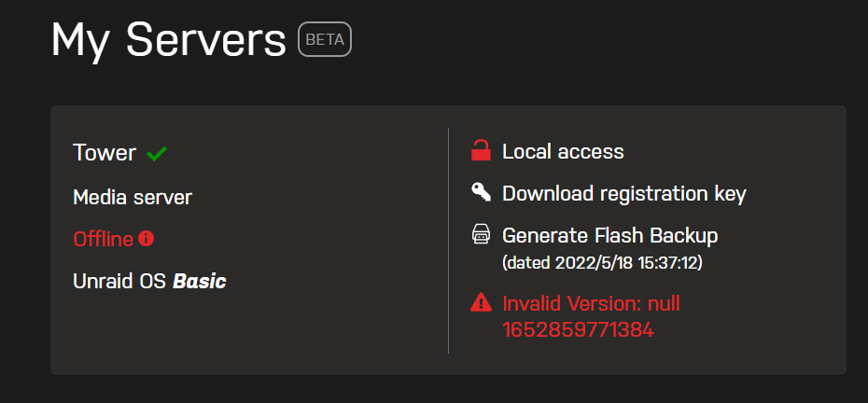Click the vertical divider in server card

point(448,241)
